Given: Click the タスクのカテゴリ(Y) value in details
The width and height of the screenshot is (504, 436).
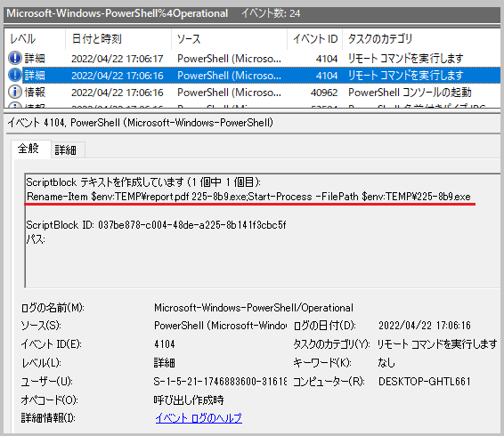Looking at the screenshot, I should [437, 344].
